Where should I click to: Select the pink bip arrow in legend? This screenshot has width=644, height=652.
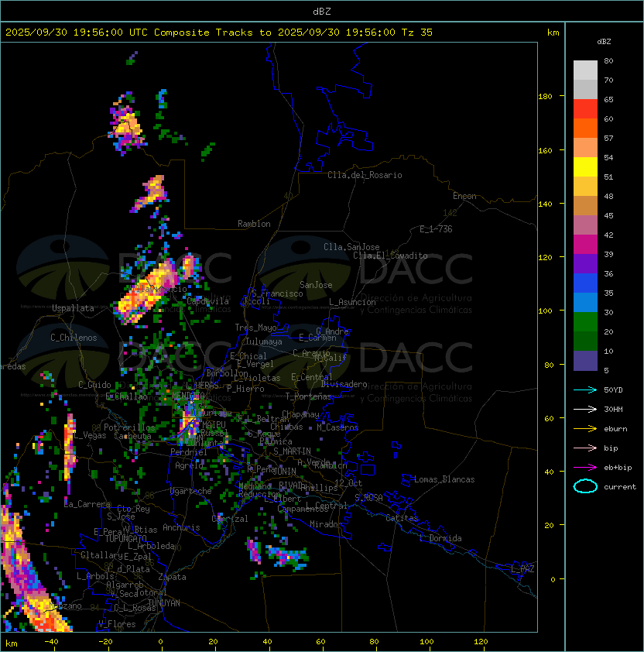[585, 448]
